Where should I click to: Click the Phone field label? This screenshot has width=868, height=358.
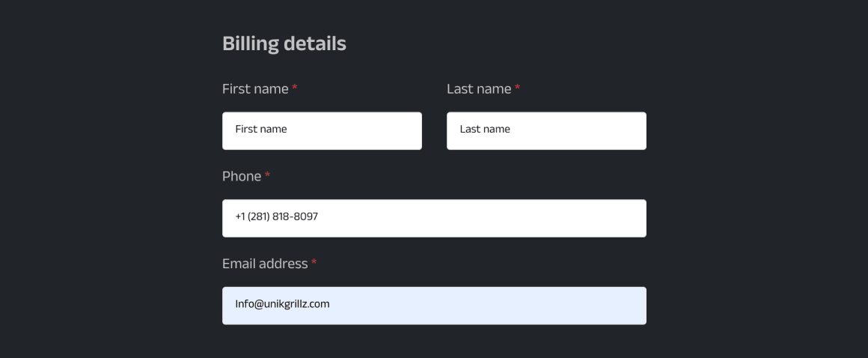pos(242,176)
